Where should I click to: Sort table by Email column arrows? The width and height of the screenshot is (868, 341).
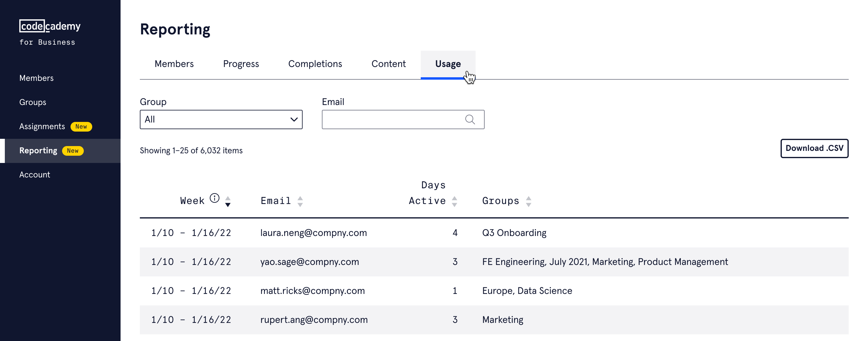(300, 201)
